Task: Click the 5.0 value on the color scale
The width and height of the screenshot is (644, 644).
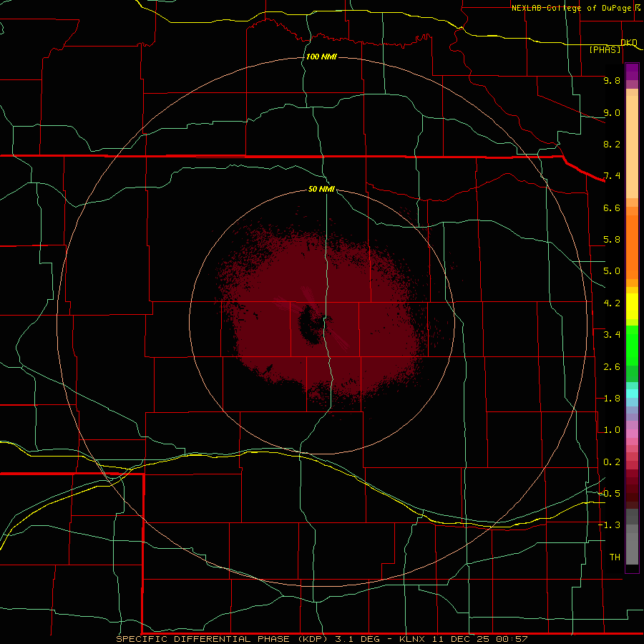Action: pyautogui.click(x=612, y=271)
